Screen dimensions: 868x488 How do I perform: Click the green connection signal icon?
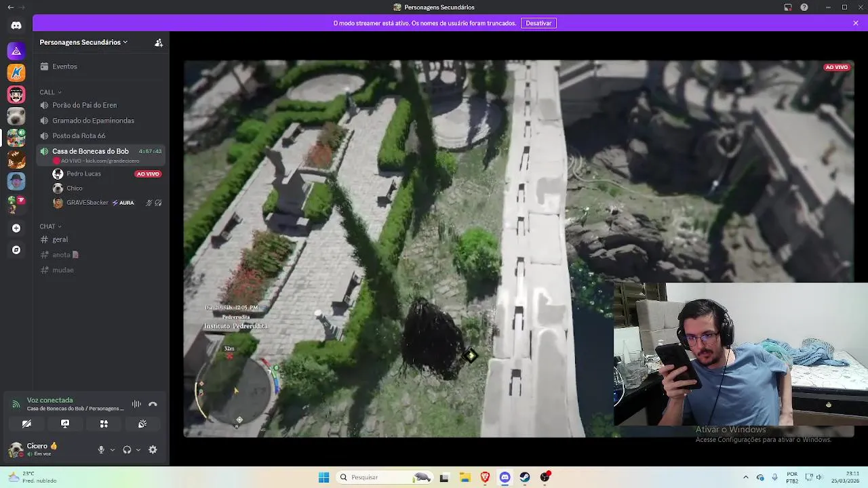(x=16, y=404)
